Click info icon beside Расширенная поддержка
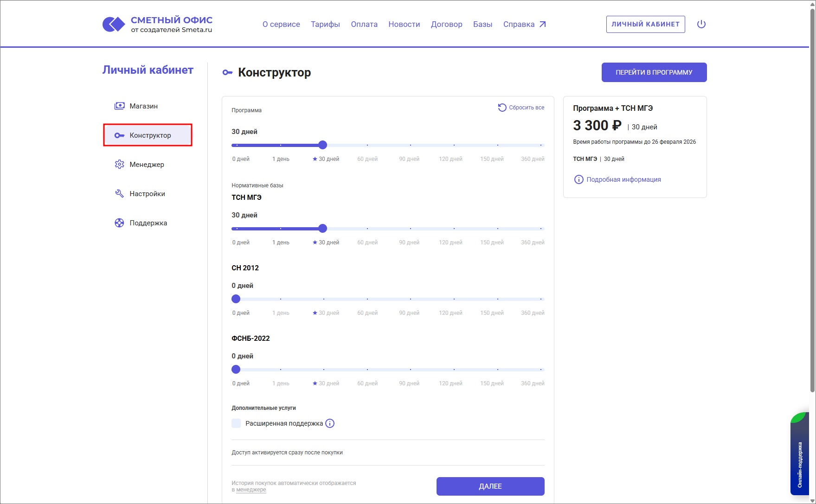 pyautogui.click(x=330, y=423)
